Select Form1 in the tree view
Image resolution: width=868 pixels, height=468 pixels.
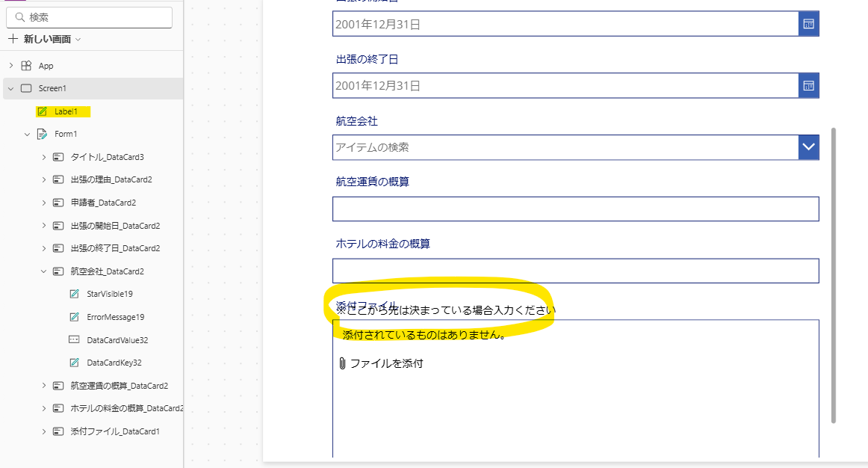[65, 134]
